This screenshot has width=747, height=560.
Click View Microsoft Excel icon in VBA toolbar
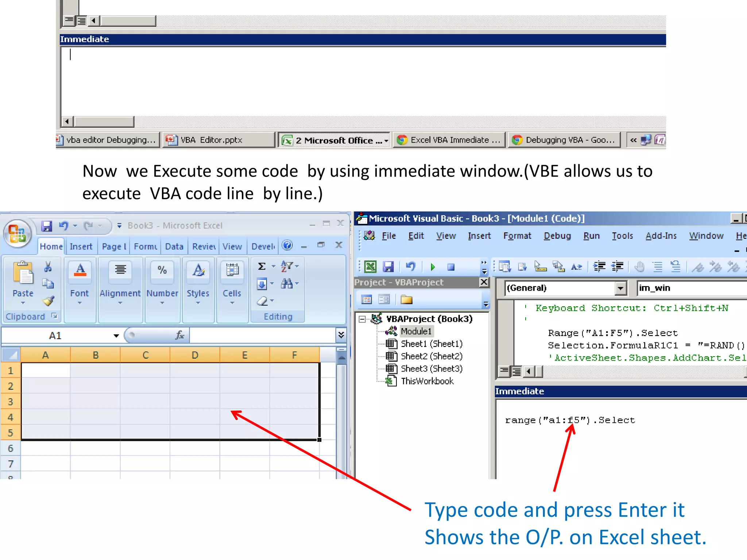coord(370,267)
